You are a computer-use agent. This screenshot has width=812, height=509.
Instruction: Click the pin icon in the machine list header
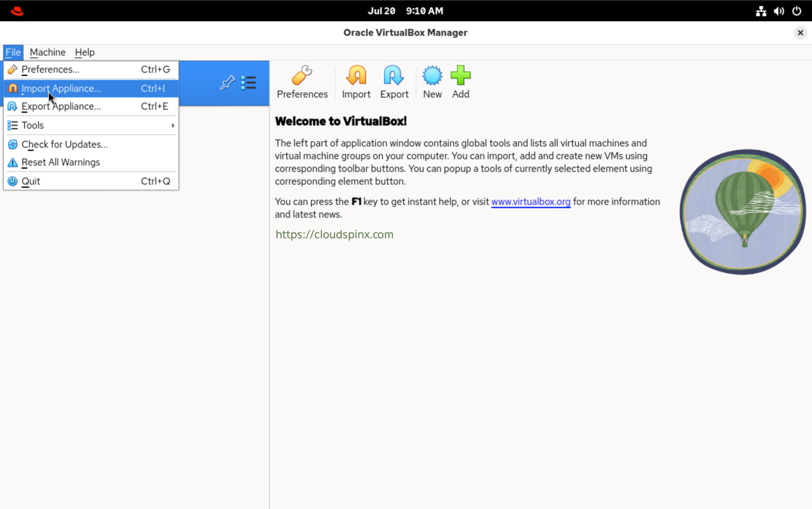pyautogui.click(x=227, y=83)
